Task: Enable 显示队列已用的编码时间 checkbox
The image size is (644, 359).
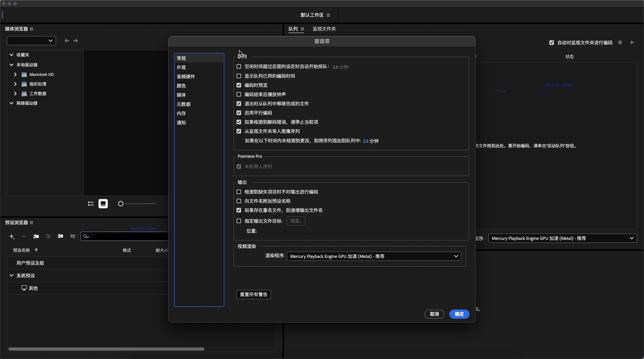Action: pyautogui.click(x=239, y=76)
